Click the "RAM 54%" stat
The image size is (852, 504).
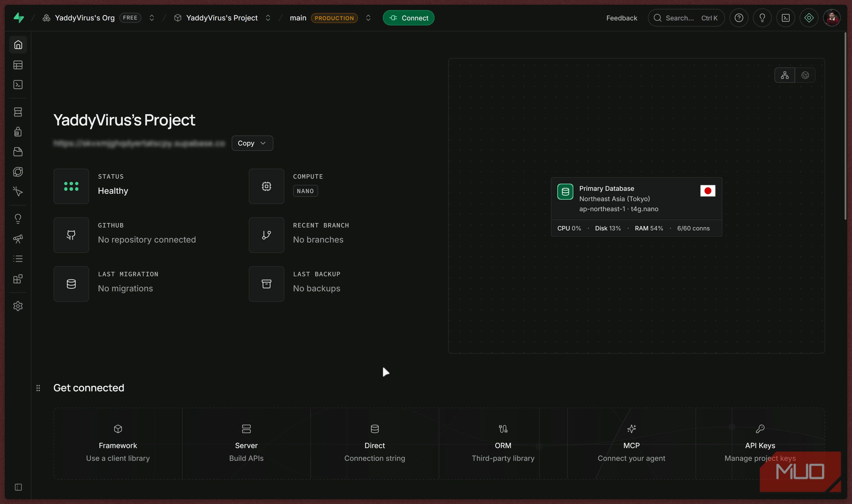649,228
